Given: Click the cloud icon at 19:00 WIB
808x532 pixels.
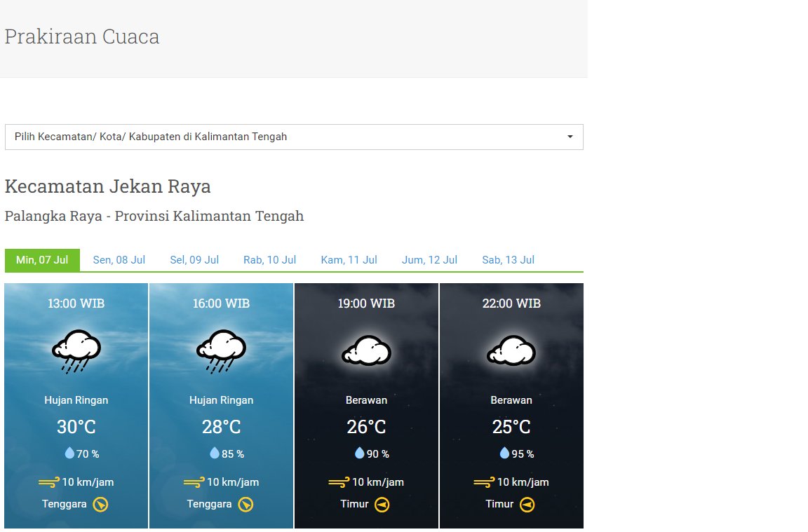Looking at the screenshot, I should tap(366, 350).
